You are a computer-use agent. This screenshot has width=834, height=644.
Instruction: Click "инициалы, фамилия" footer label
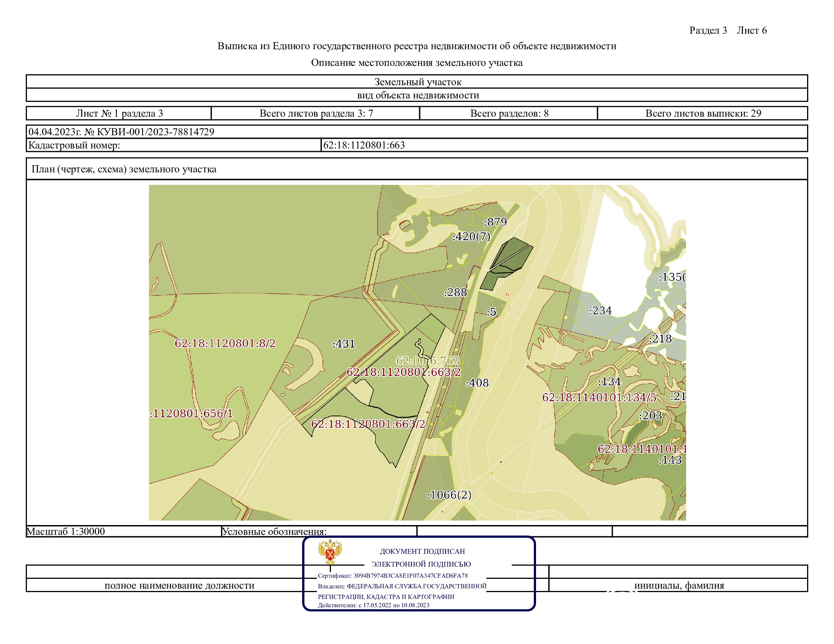pos(679,586)
